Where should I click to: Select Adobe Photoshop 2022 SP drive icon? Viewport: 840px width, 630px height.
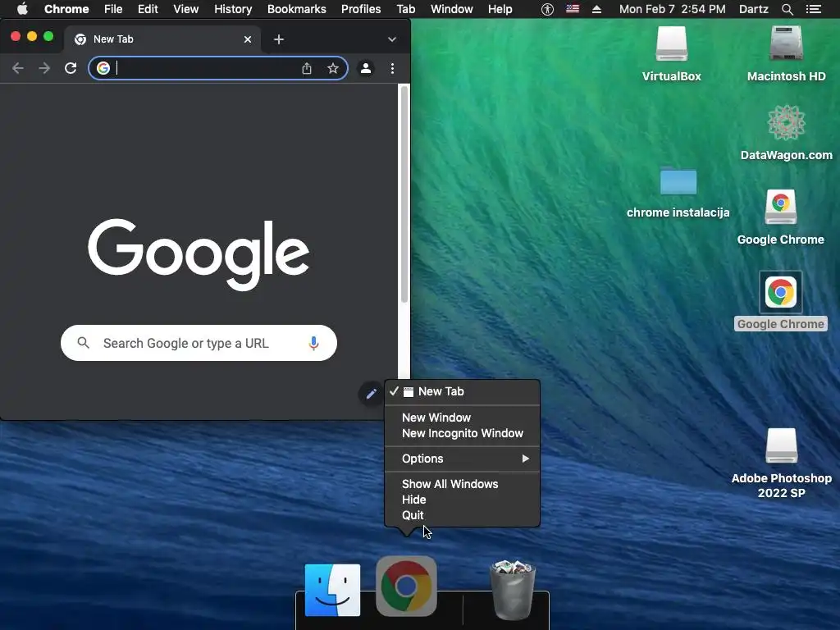click(x=781, y=463)
